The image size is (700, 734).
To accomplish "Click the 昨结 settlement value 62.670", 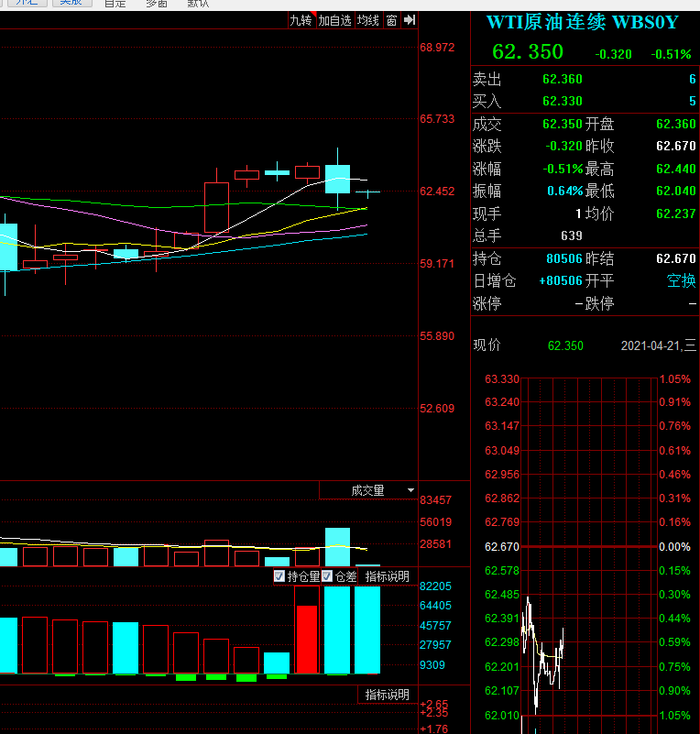I will [676, 258].
